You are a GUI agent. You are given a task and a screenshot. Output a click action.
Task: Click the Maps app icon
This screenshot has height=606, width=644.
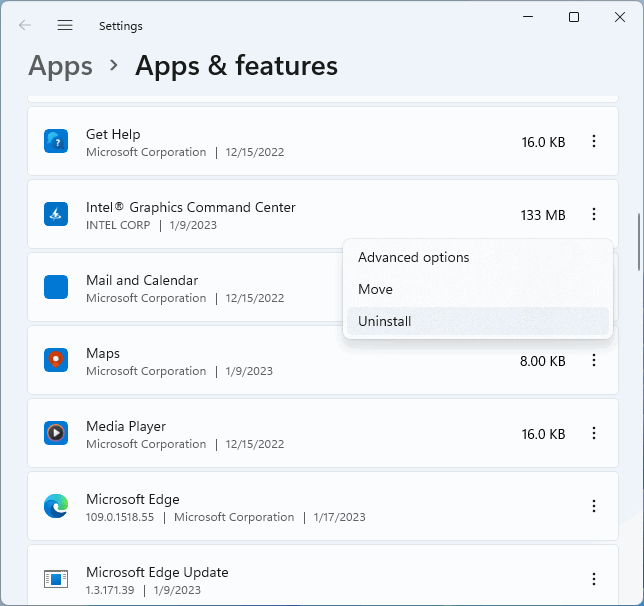pyautogui.click(x=56, y=361)
